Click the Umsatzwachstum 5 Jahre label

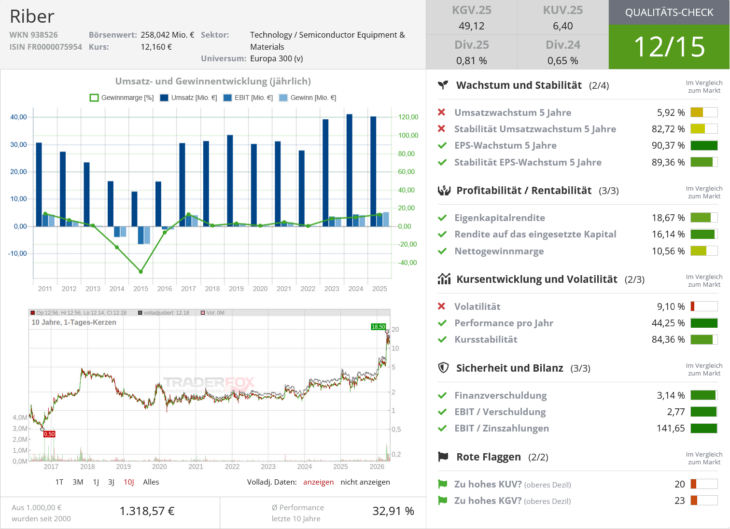(513, 112)
